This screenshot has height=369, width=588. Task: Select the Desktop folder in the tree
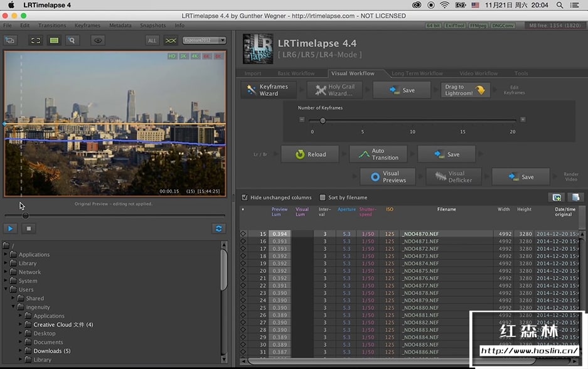[45, 333]
